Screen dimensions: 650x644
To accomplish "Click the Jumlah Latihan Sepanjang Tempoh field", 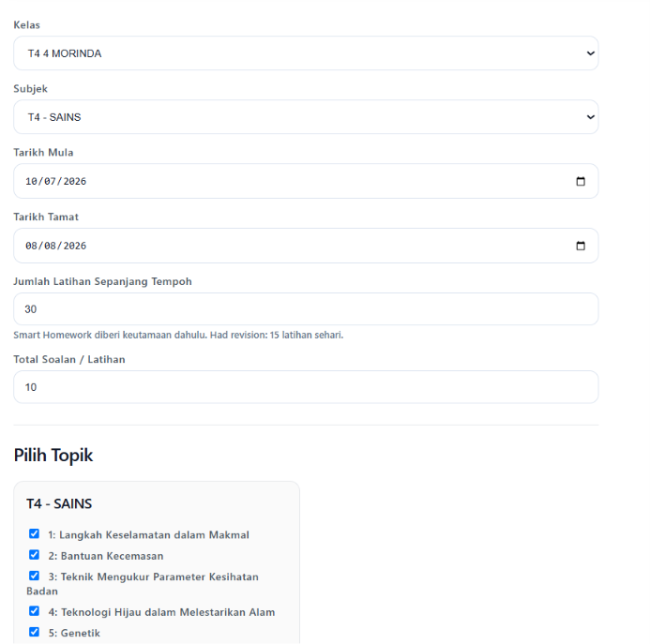I will (306, 309).
